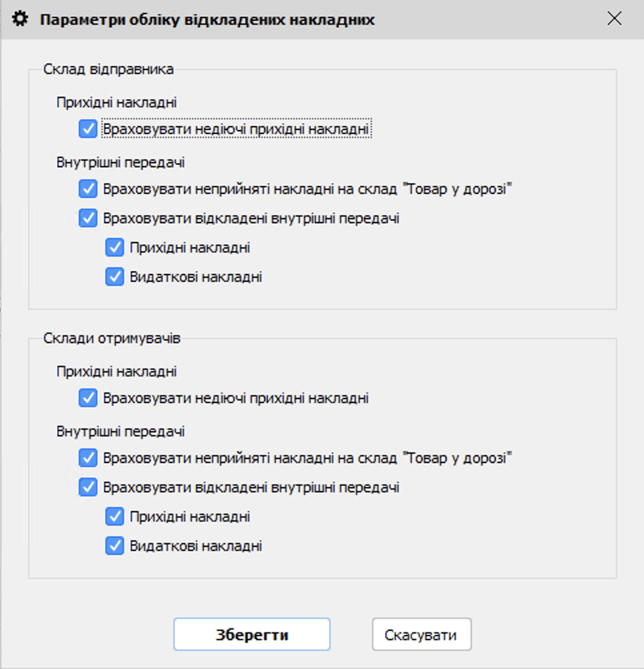Close the dialog with the X button

614,19
